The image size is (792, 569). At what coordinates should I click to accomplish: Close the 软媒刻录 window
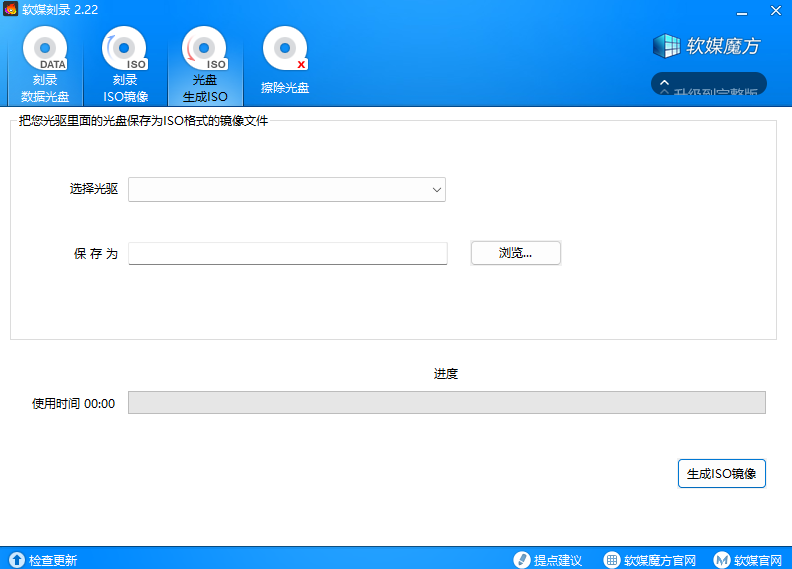(x=775, y=11)
